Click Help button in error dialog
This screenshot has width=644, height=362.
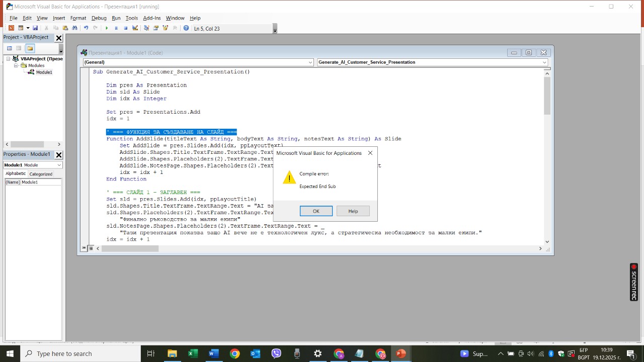[x=353, y=211]
